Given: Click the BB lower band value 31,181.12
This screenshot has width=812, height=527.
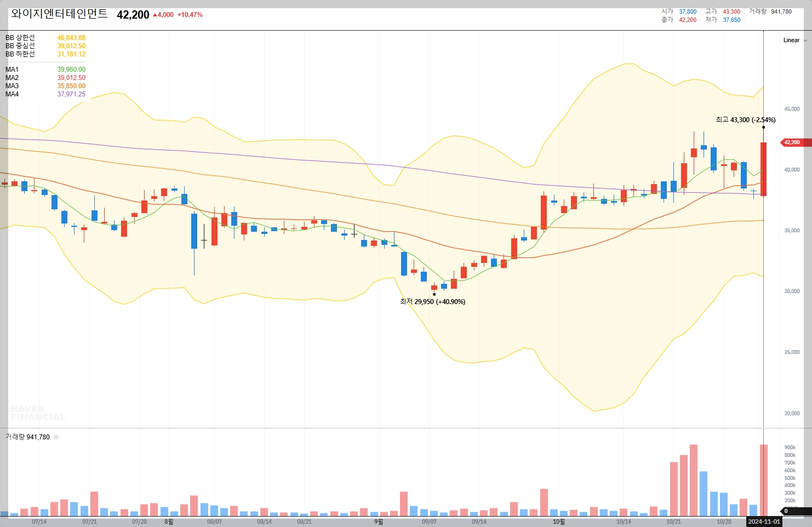Looking at the screenshot, I should click(71, 54).
